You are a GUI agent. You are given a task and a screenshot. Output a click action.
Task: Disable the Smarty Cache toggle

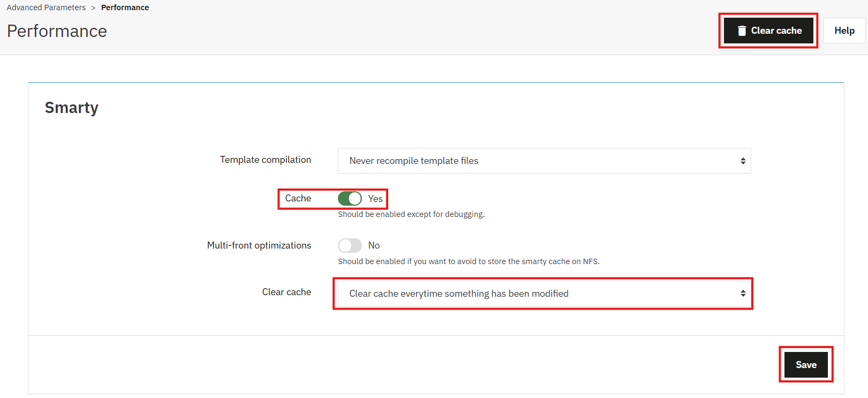click(350, 199)
